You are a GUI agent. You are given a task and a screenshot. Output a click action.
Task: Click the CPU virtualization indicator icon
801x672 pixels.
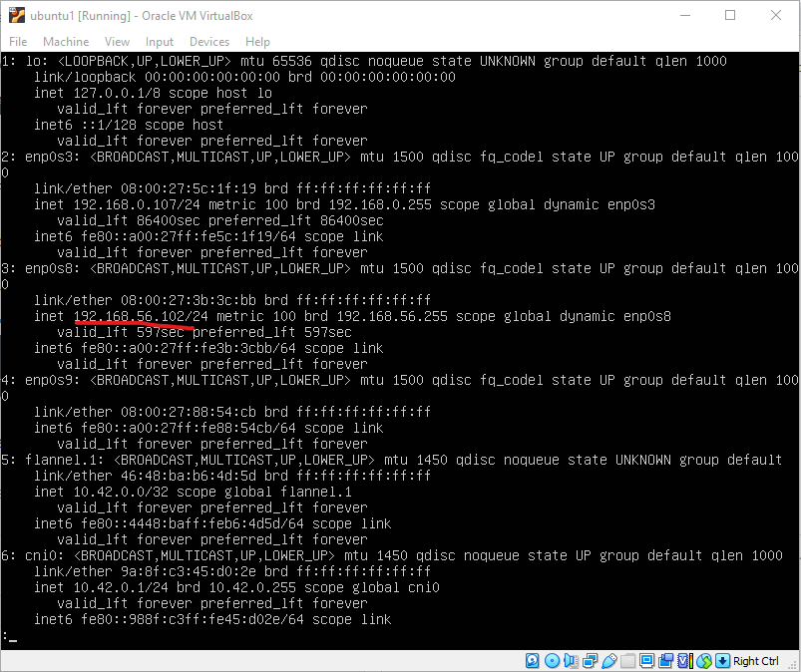click(685, 661)
